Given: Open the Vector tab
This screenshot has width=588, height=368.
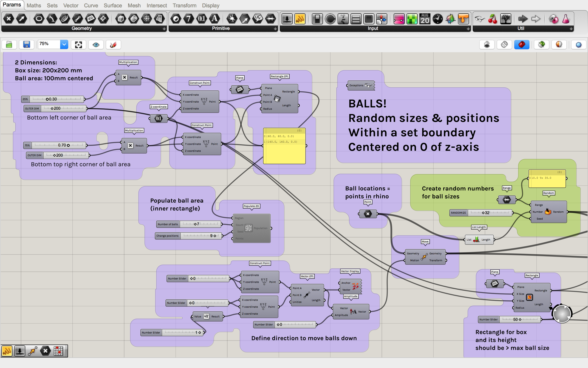Looking at the screenshot, I should pos(71,5).
